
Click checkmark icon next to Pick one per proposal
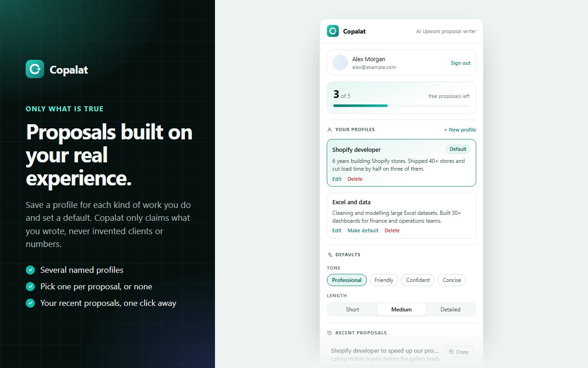(30, 287)
